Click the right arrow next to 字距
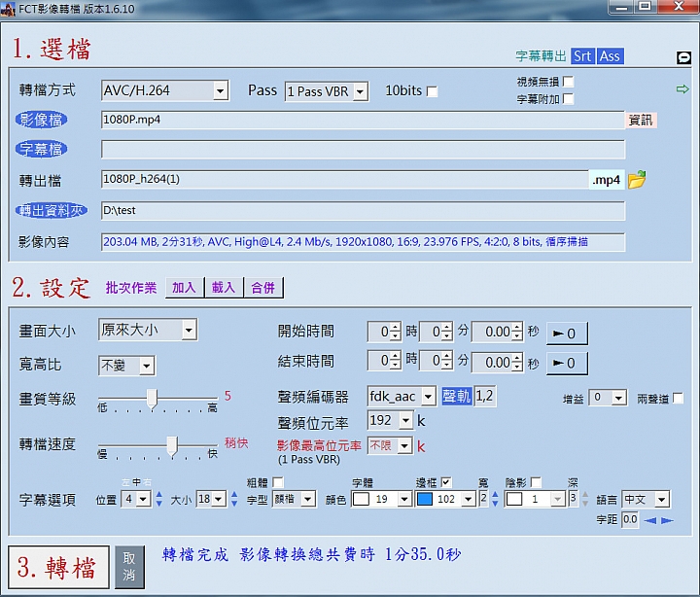Image resolution: width=700 pixels, height=597 pixels. pos(666,520)
